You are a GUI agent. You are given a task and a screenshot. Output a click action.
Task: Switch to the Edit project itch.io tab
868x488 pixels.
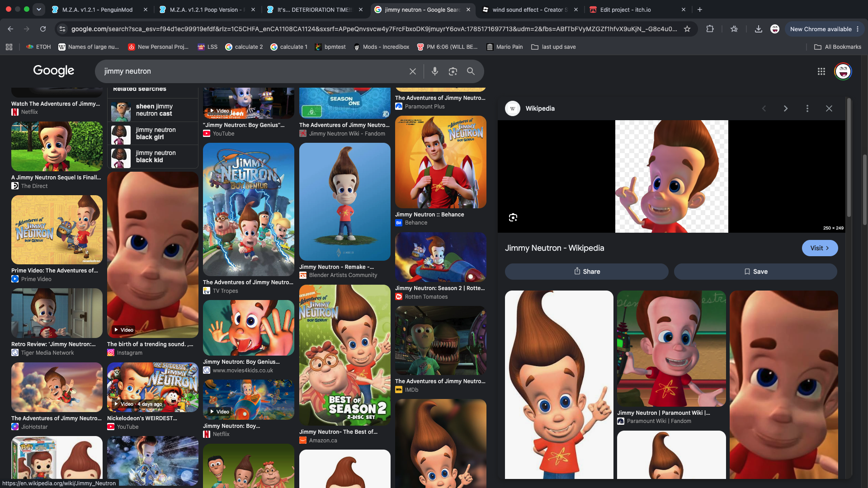637,9
